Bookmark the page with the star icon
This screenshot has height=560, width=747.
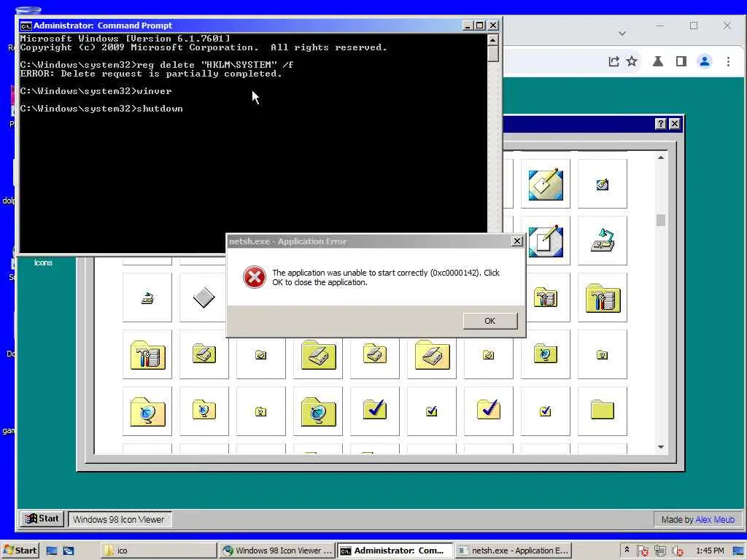(x=632, y=61)
